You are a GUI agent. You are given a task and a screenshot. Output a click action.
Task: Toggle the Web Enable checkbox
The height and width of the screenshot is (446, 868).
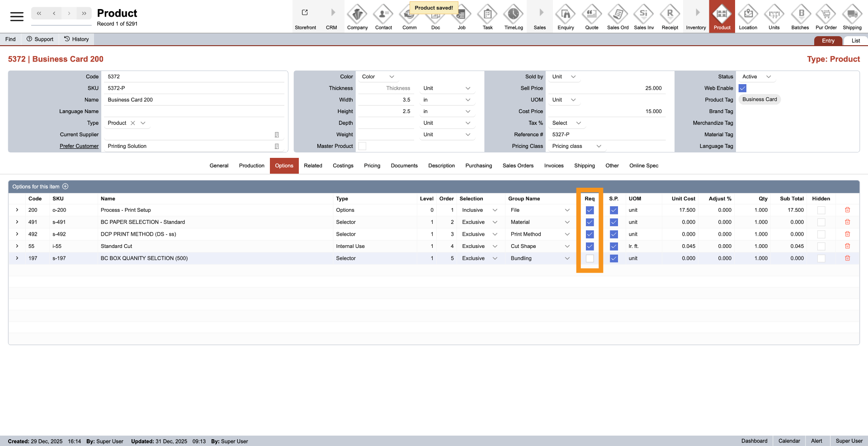[742, 88]
